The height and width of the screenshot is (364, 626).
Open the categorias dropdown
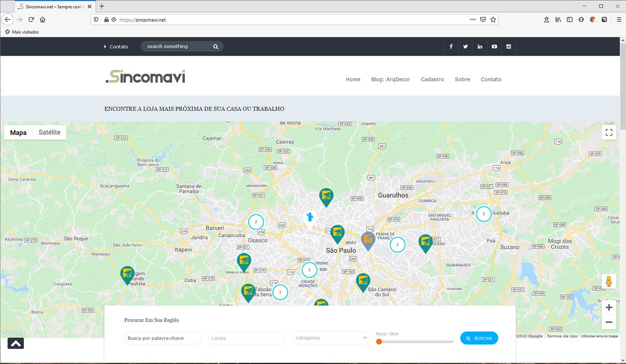[330, 338]
